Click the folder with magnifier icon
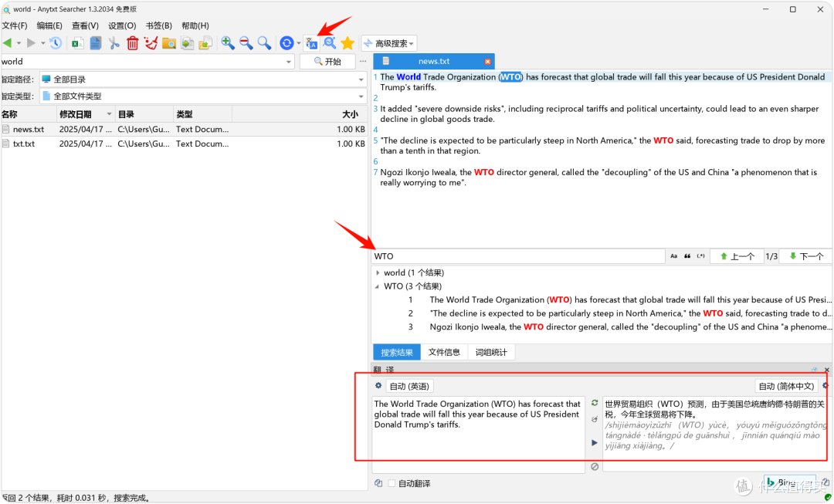Screen dimensions: 834x504 tap(169, 43)
